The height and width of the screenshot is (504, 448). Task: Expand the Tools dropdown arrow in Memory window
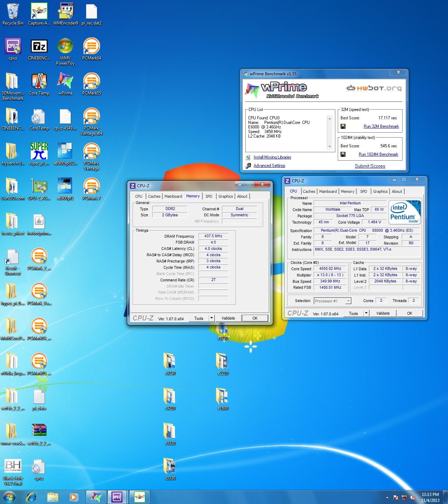[x=211, y=318]
